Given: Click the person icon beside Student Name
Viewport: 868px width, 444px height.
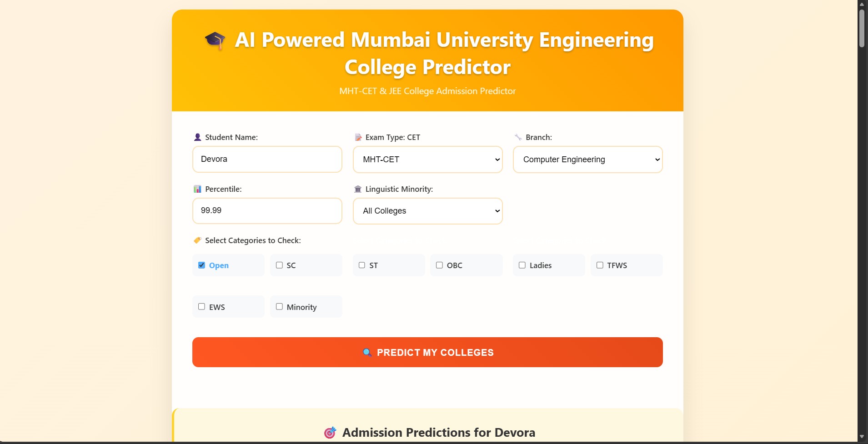Looking at the screenshot, I should pyautogui.click(x=197, y=137).
